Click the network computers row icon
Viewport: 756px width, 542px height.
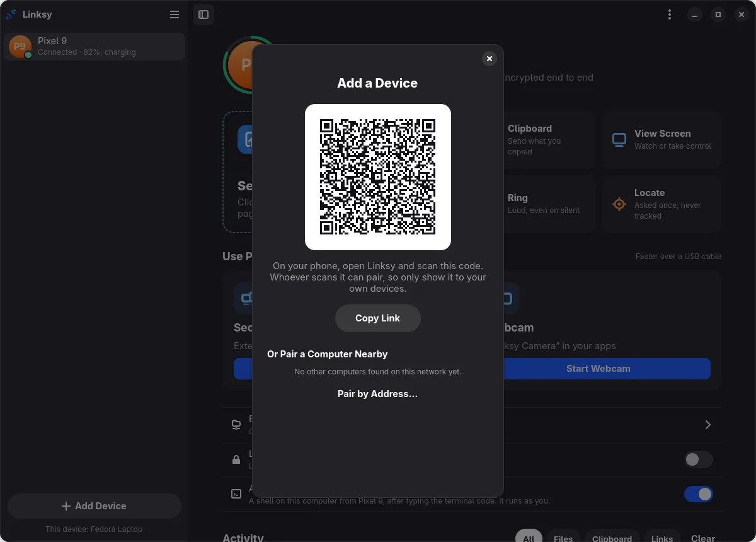236,425
